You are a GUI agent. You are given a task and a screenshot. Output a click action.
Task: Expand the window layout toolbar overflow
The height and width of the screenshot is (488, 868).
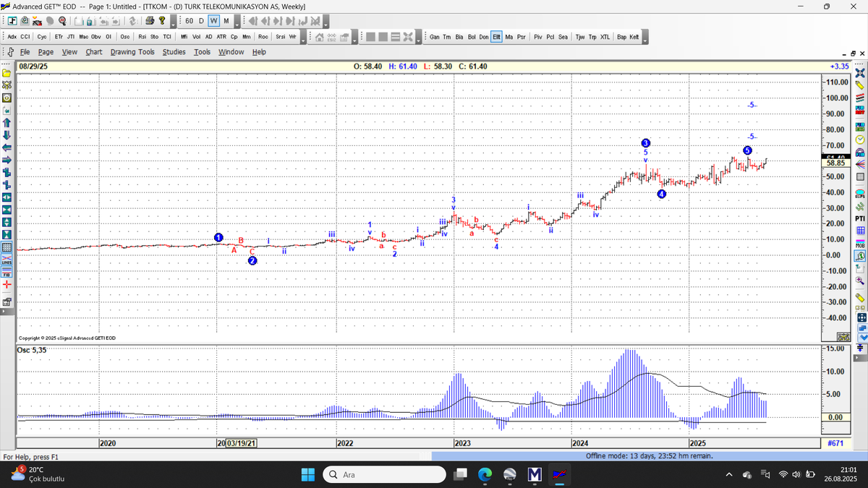pos(418,35)
